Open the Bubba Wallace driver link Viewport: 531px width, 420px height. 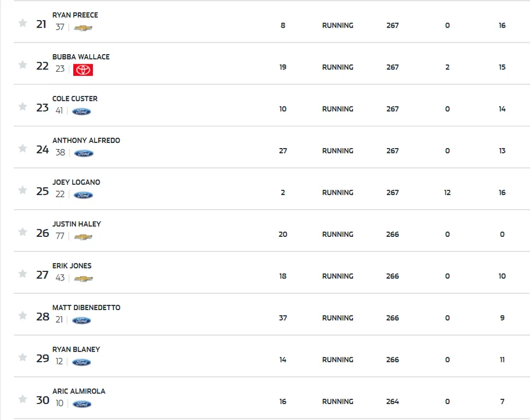tap(81, 57)
